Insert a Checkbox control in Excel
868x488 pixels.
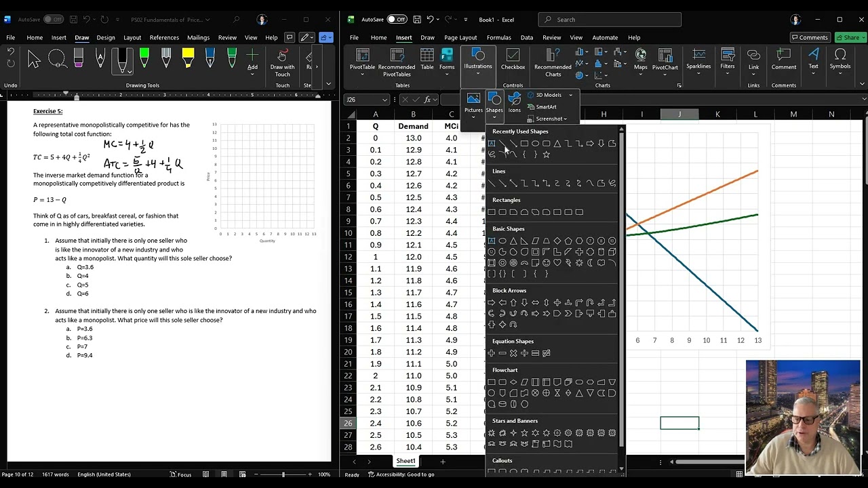tap(513, 60)
